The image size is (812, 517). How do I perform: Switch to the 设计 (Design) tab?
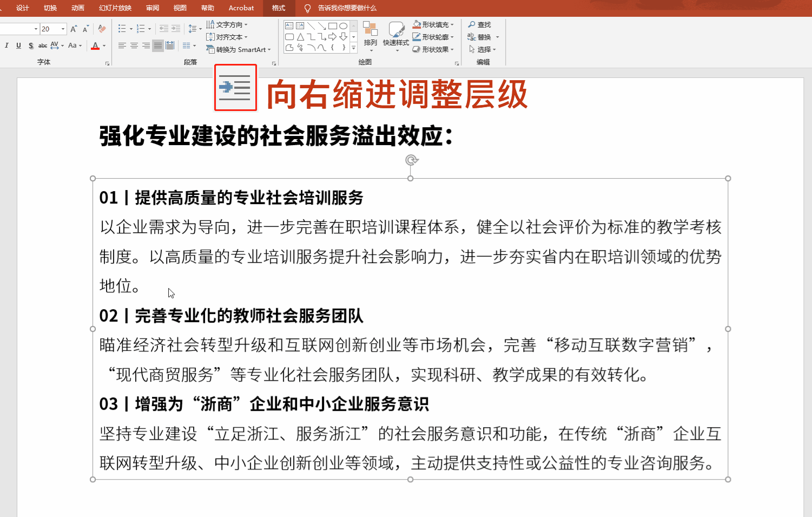(22, 8)
